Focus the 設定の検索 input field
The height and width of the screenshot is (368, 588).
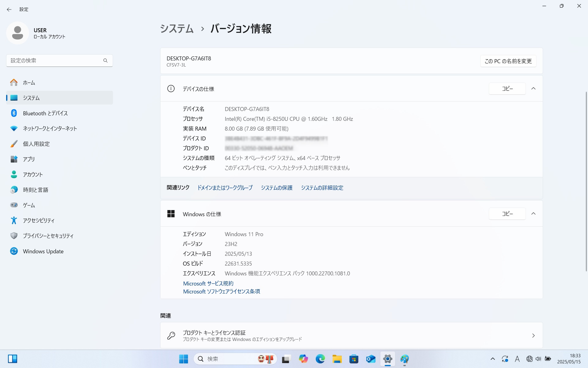[59, 60]
